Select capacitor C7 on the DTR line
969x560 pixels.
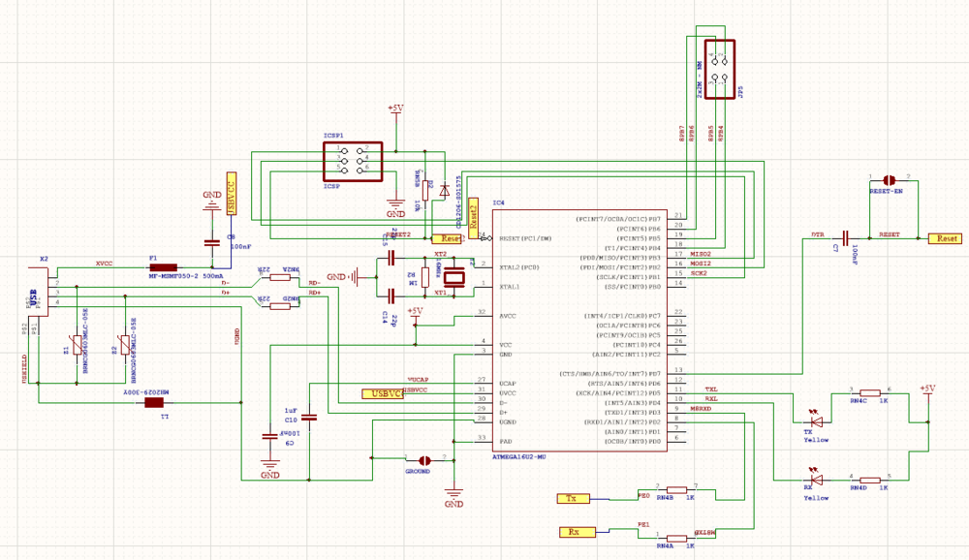pyautogui.click(x=846, y=236)
